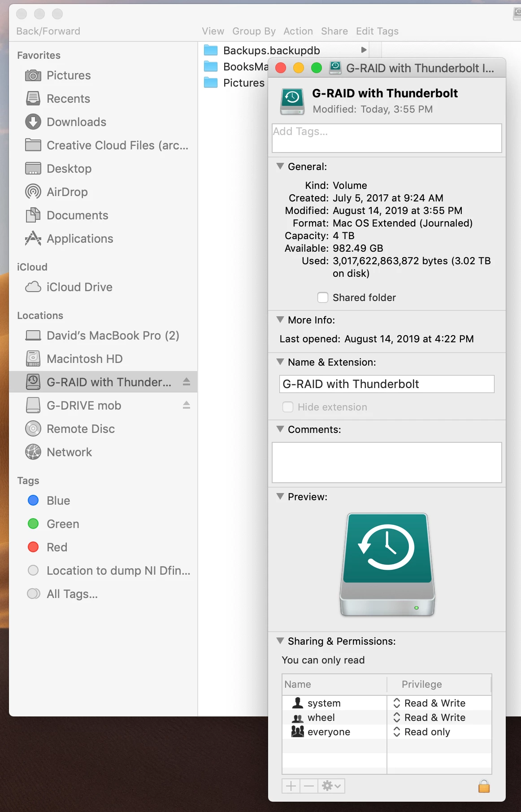Filter by the Green tag
Viewport: 521px width, 812px height.
tap(103, 524)
